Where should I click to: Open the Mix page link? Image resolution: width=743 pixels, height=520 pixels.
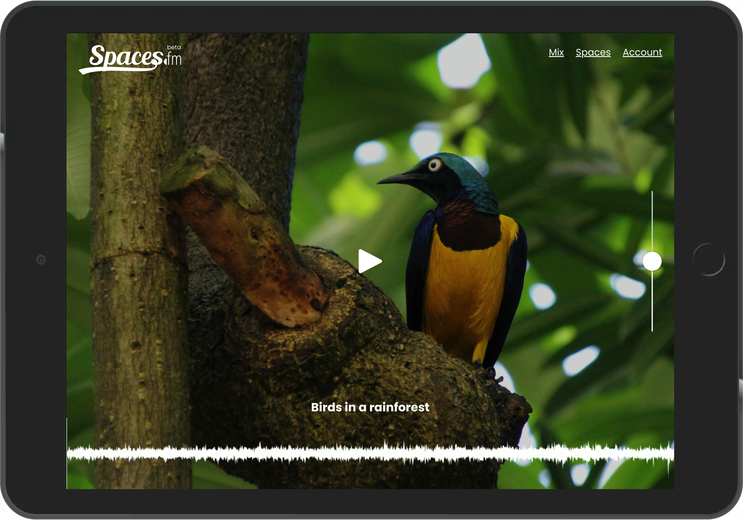[556, 52]
